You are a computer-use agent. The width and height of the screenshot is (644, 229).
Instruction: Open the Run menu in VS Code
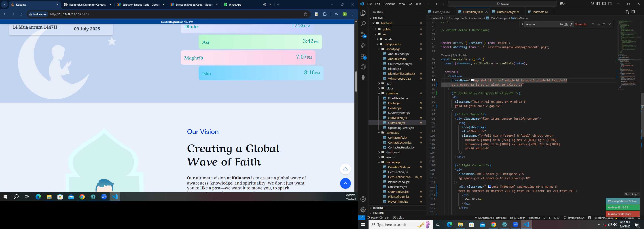coord(418,4)
